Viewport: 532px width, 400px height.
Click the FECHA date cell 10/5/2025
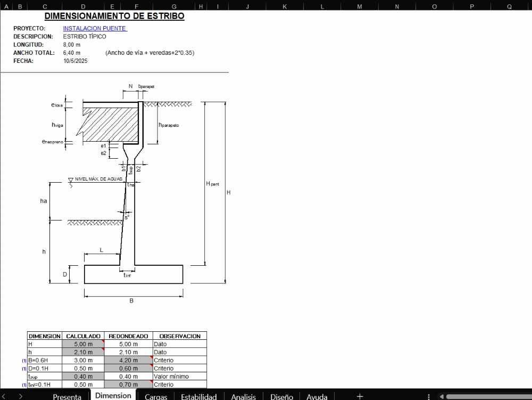pos(75,61)
